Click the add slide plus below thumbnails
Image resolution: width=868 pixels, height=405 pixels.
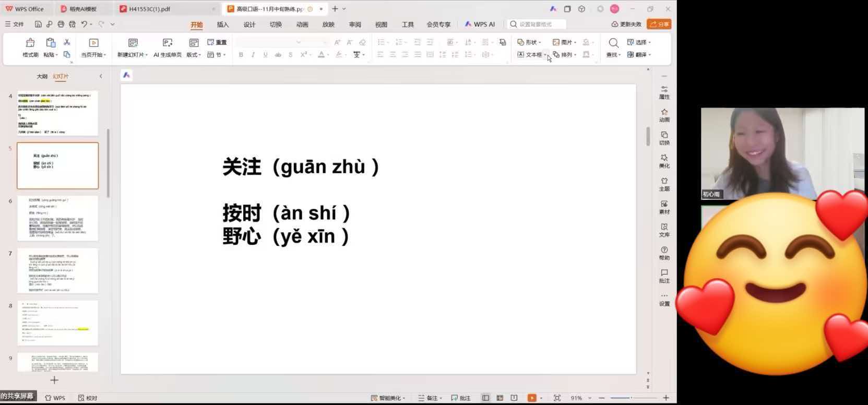[x=54, y=380]
